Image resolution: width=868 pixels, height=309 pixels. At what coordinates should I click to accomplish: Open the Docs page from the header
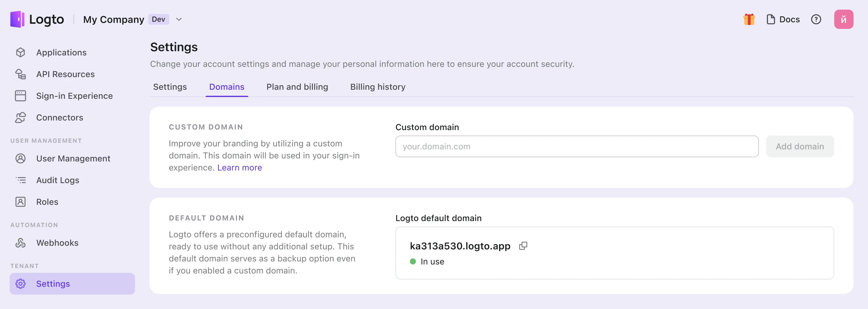click(782, 19)
